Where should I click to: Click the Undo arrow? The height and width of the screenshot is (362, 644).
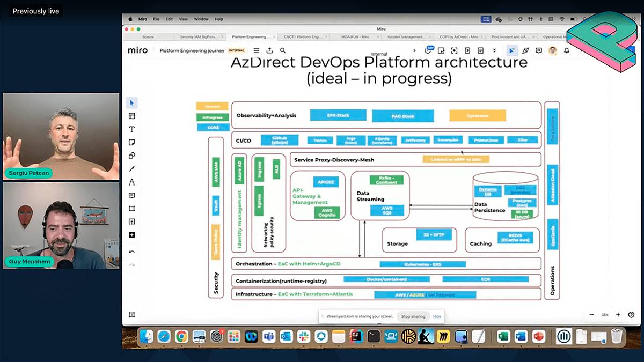(132, 252)
